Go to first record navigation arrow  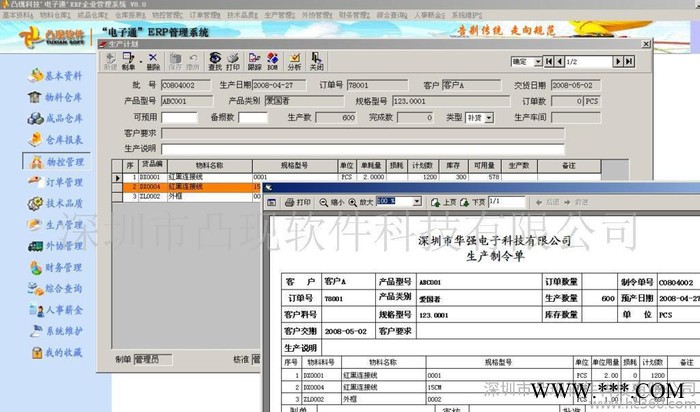549,62
